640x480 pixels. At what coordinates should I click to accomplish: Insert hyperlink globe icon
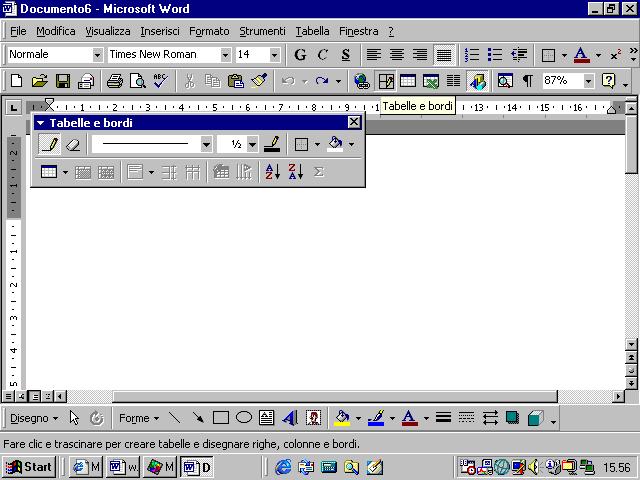pos(362,81)
